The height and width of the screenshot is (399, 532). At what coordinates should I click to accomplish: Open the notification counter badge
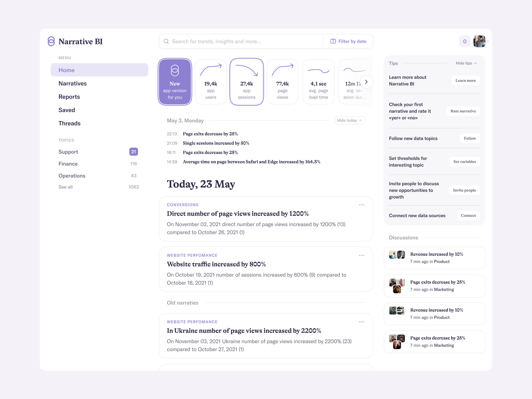coord(464,41)
